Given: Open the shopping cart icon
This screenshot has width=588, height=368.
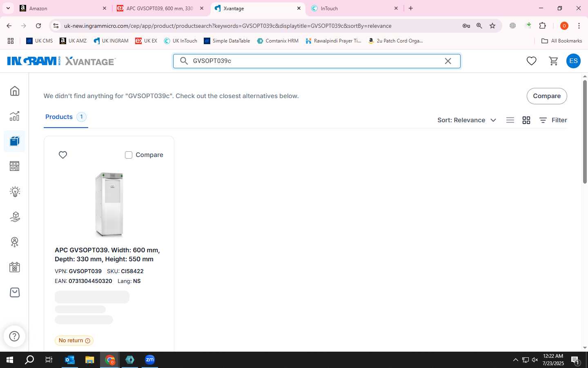Looking at the screenshot, I should pyautogui.click(x=553, y=61).
